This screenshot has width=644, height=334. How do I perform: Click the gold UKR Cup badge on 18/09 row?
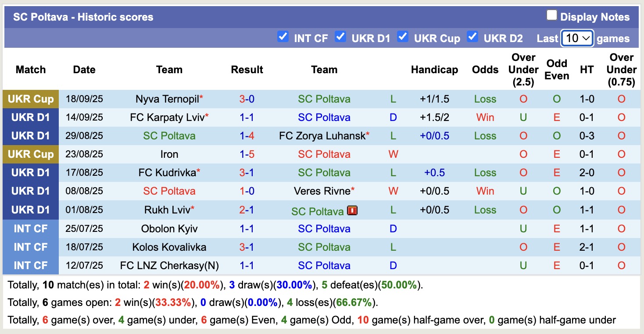(30, 99)
